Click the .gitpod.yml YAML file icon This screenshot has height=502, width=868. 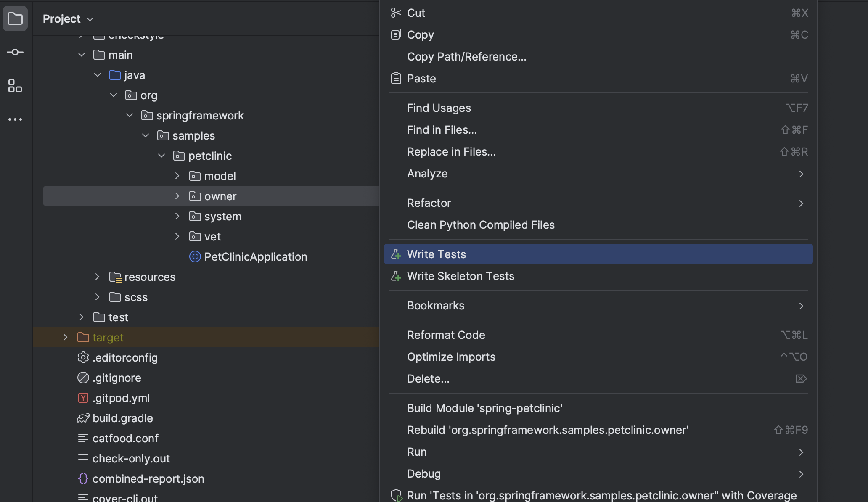tap(83, 398)
